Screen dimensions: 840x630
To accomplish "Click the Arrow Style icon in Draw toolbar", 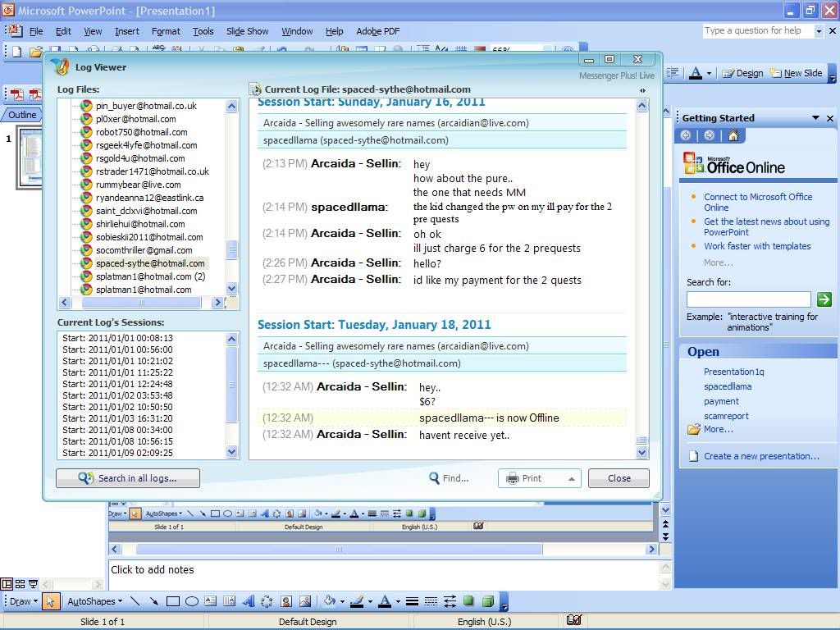I will point(450,601).
